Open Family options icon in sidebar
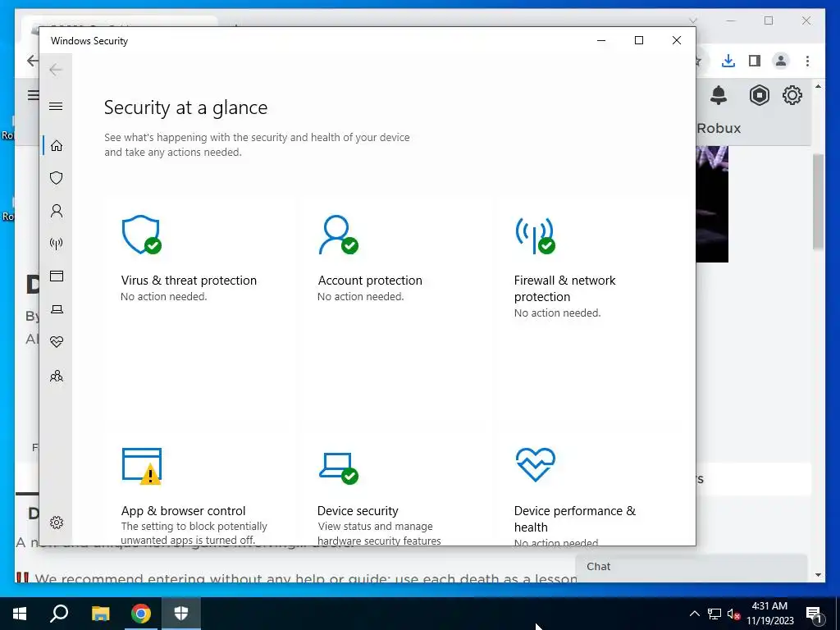Image resolution: width=840 pixels, height=630 pixels. (x=57, y=376)
